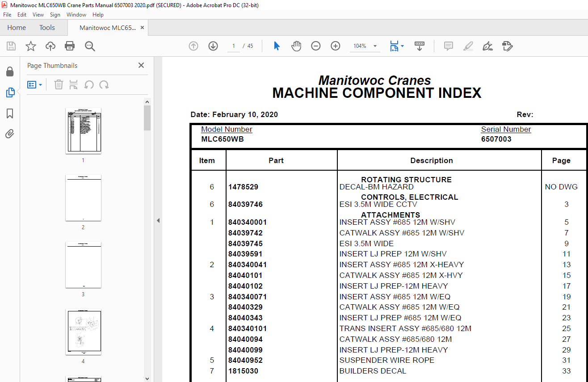This screenshot has width=588, height=382.
Task: Click description SUSPENDER WIRE ROPE
Action: pos(387,360)
